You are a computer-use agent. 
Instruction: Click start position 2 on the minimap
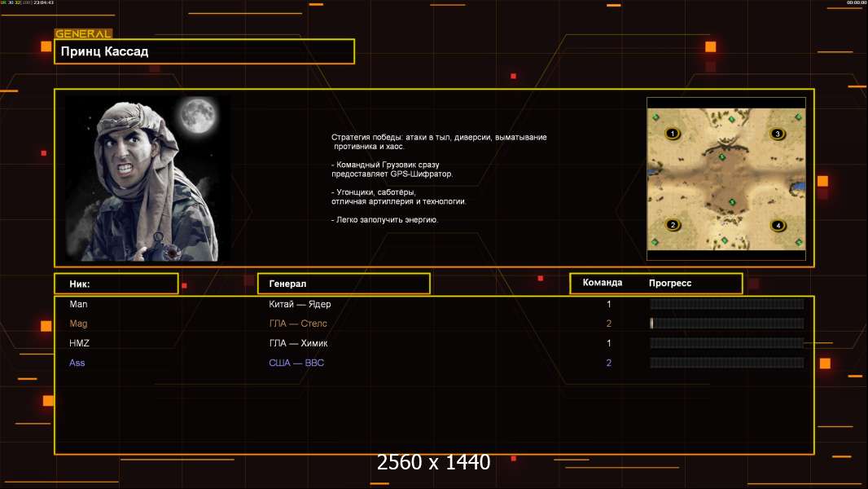673,225
